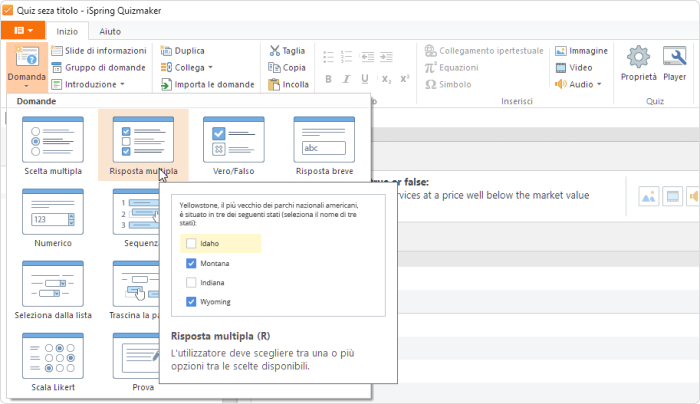The image size is (700, 404).
Task: Choose Seleziona dalla lista question type
Action: click(x=53, y=290)
